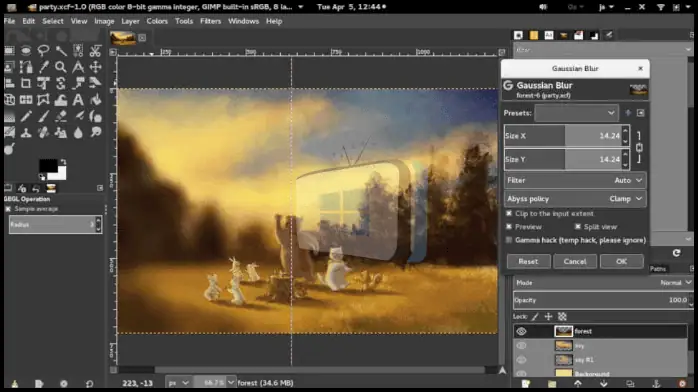Open the File menu
This screenshot has width=698, height=392.
(9, 21)
